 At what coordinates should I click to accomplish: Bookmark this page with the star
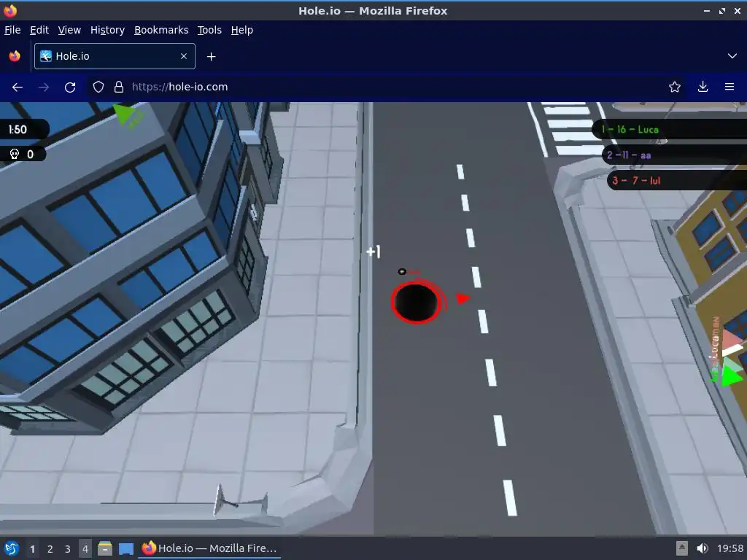tap(675, 87)
